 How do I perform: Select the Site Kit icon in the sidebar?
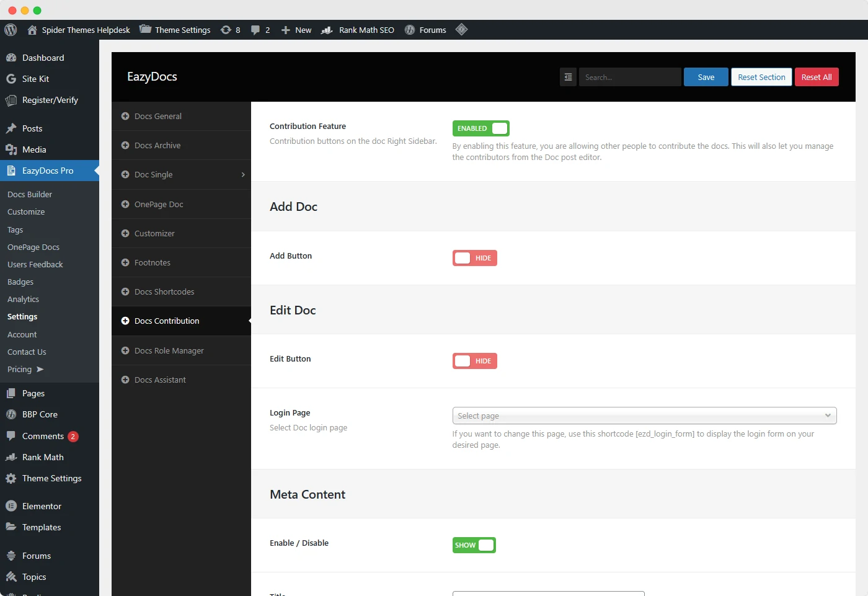tap(11, 79)
